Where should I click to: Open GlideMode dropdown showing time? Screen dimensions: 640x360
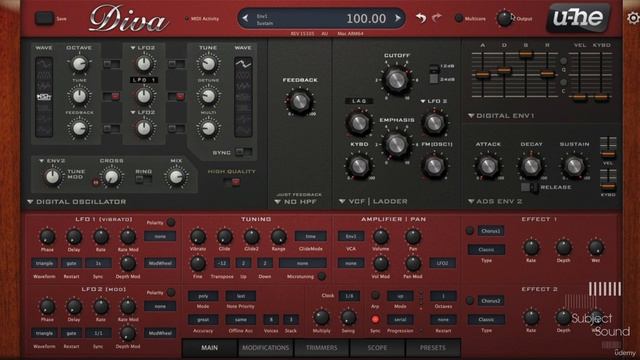311,236
